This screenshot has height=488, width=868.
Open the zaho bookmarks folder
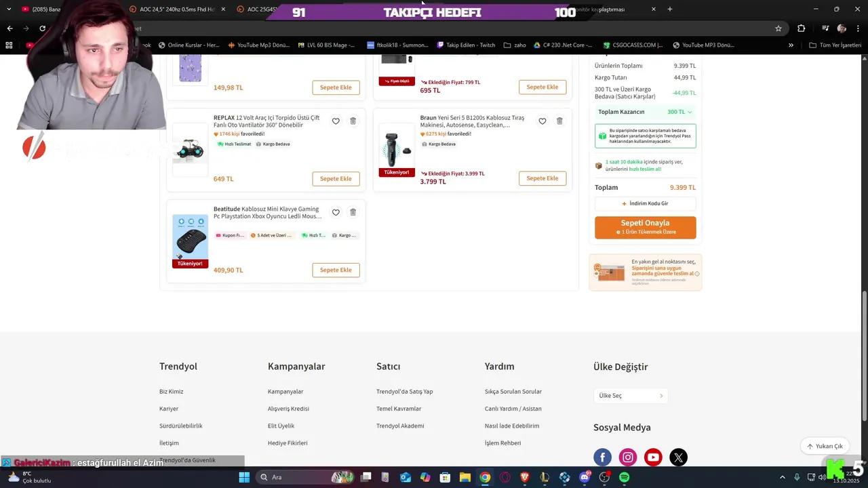click(515, 45)
